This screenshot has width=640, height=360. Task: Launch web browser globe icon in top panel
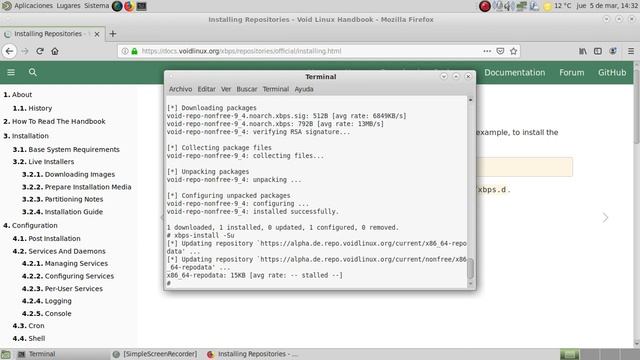tap(117, 6)
